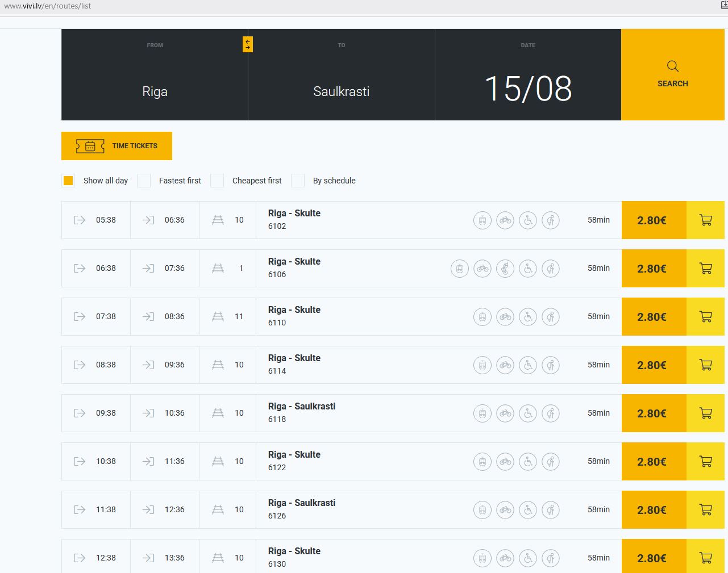
Task: Click the 58min duration on the 10:38 row
Action: click(x=598, y=461)
